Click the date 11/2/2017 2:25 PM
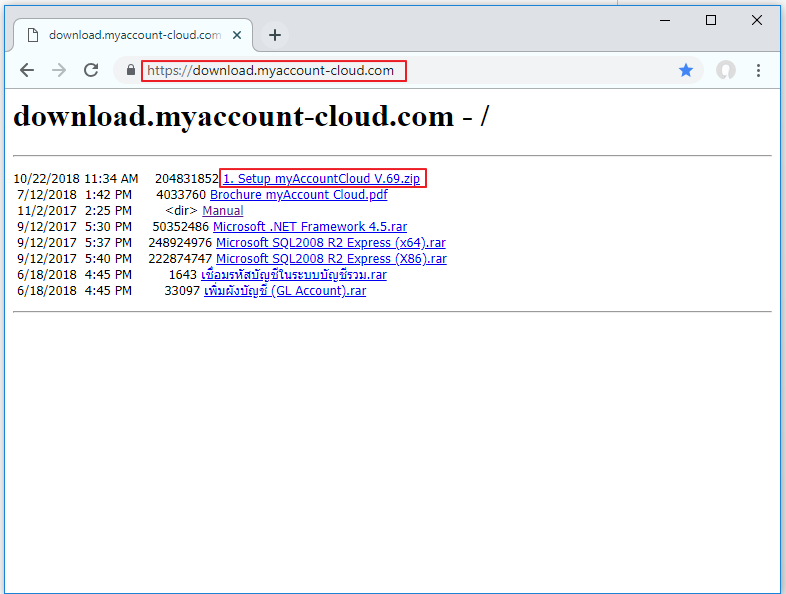 tap(74, 211)
